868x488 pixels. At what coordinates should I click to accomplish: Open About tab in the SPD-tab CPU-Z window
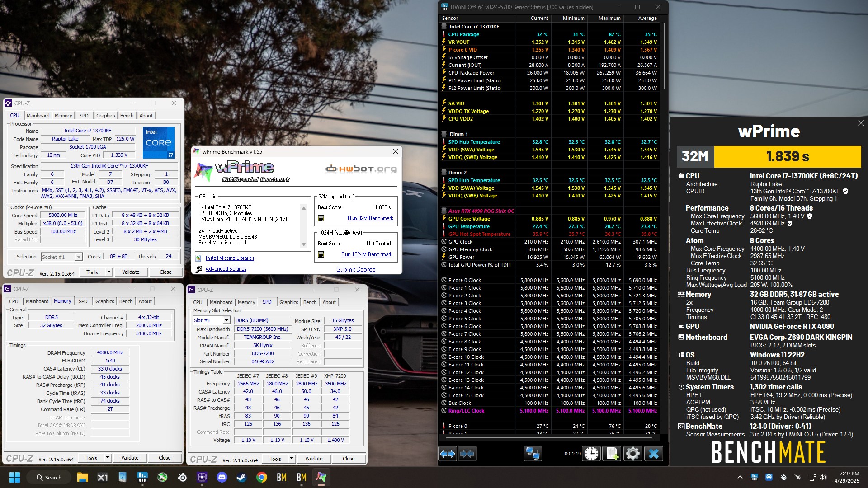pos(329,302)
